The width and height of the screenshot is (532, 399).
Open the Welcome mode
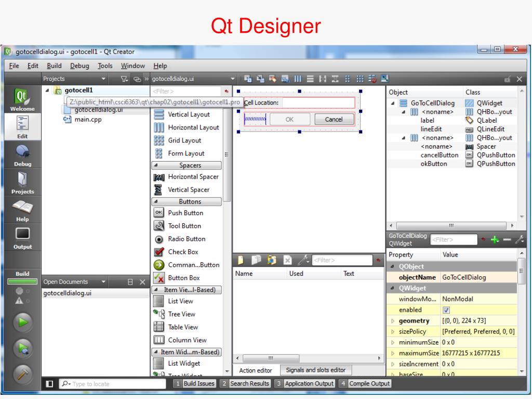click(x=22, y=99)
